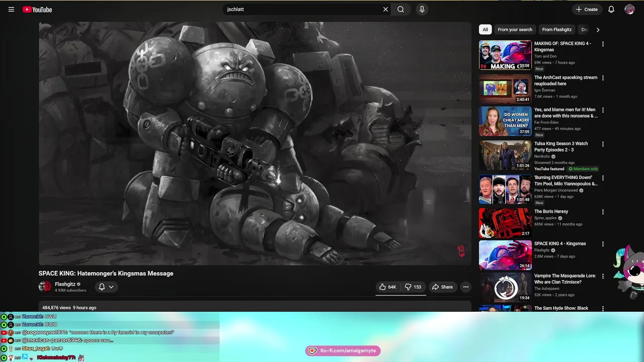
Task: Click the @mexican-panzer6946 chat message
Action: (x=67, y=340)
